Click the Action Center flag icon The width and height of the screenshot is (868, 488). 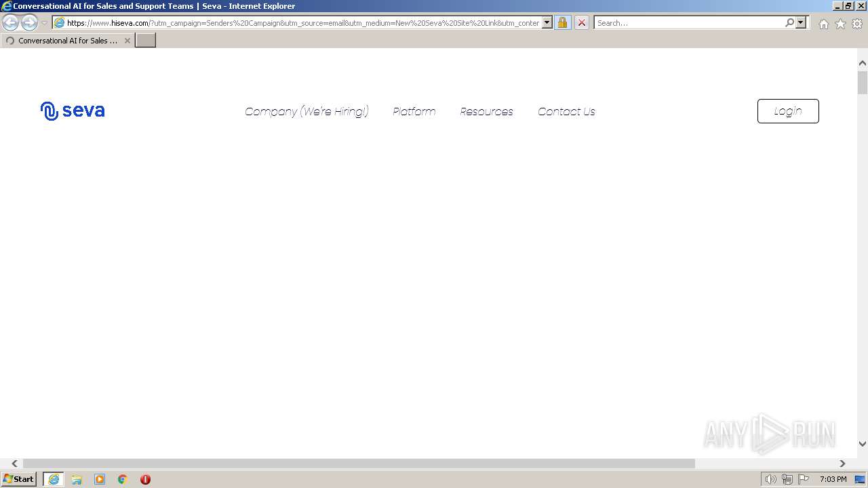[x=804, y=479]
